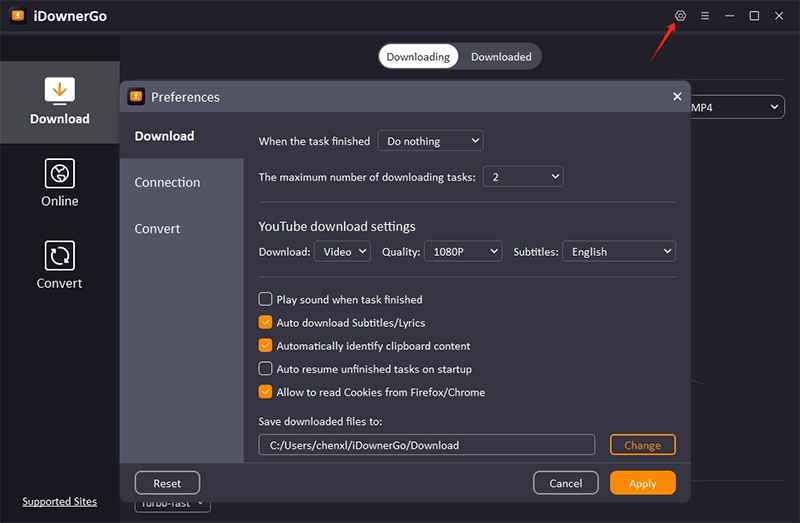
Task: Open the hamburger menu icon
Action: click(705, 16)
